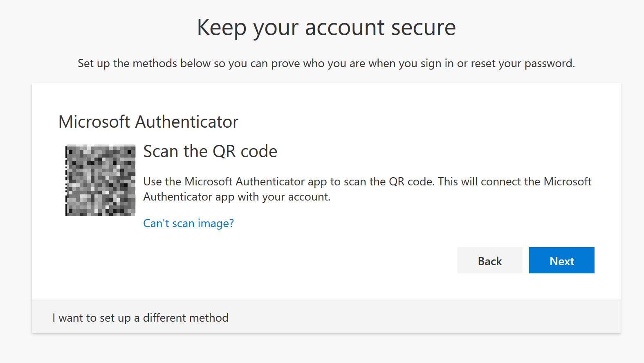This screenshot has height=363, width=644.
Task: Go back with the Back button
Action: pyautogui.click(x=489, y=260)
